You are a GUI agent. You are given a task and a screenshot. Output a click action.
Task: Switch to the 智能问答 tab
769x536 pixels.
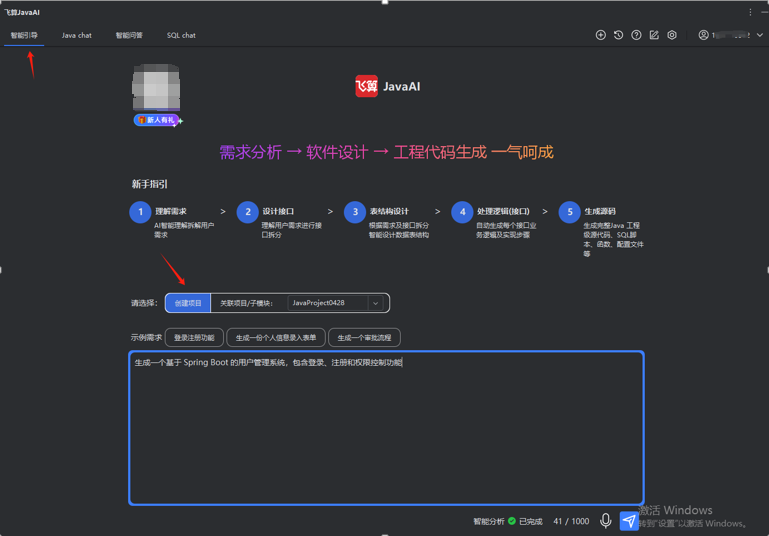click(x=129, y=35)
